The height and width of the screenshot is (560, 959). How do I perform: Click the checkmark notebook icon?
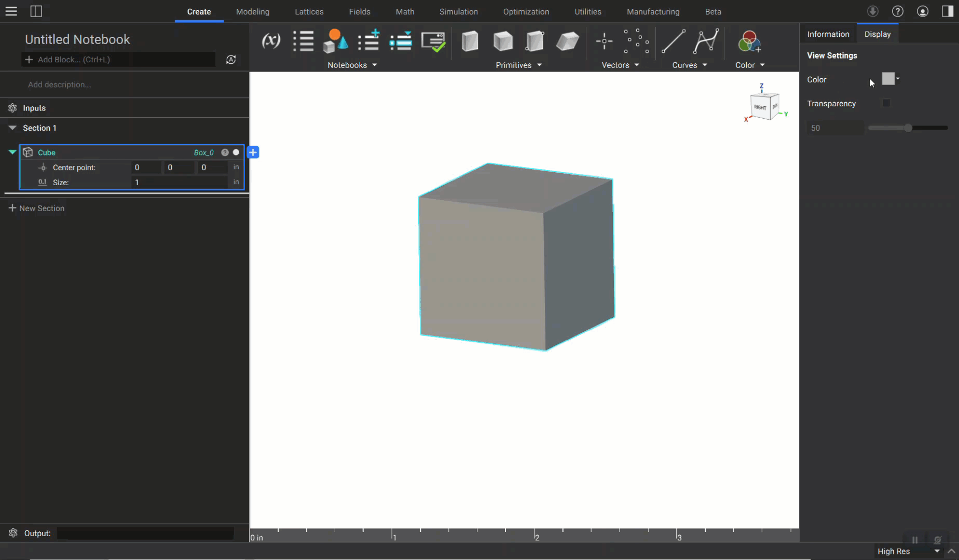tap(433, 41)
